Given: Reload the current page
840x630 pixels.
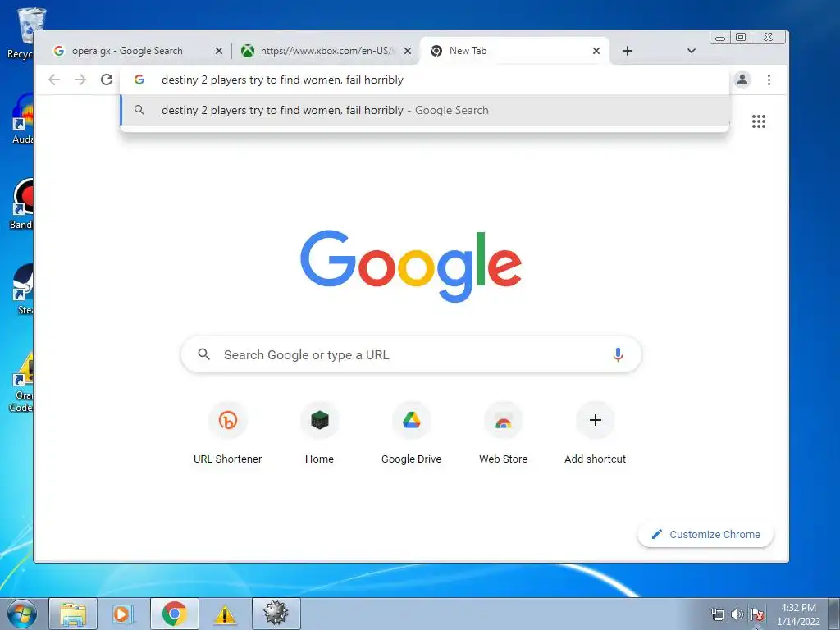Looking at the screenshot, I should click(107, 80).
